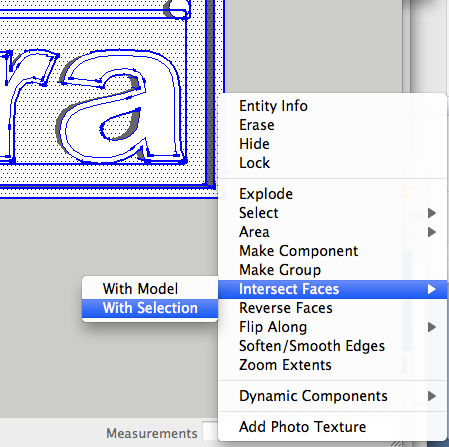Select With Selection submenu option

[x=150, y=308]
